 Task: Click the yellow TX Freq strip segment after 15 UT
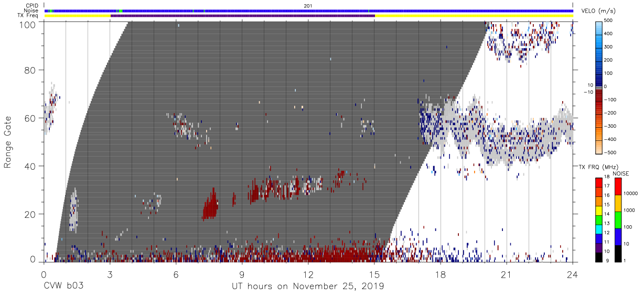pos(474,16)
